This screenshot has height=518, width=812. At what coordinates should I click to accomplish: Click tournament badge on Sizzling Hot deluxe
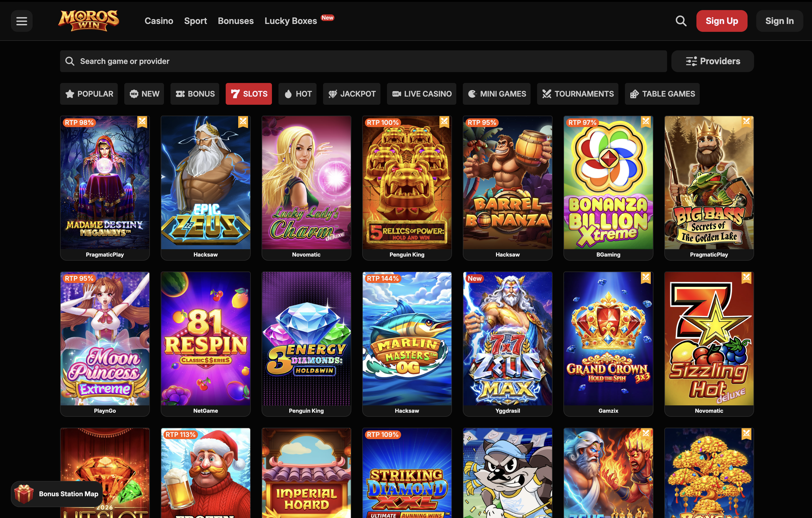(746, 278)
